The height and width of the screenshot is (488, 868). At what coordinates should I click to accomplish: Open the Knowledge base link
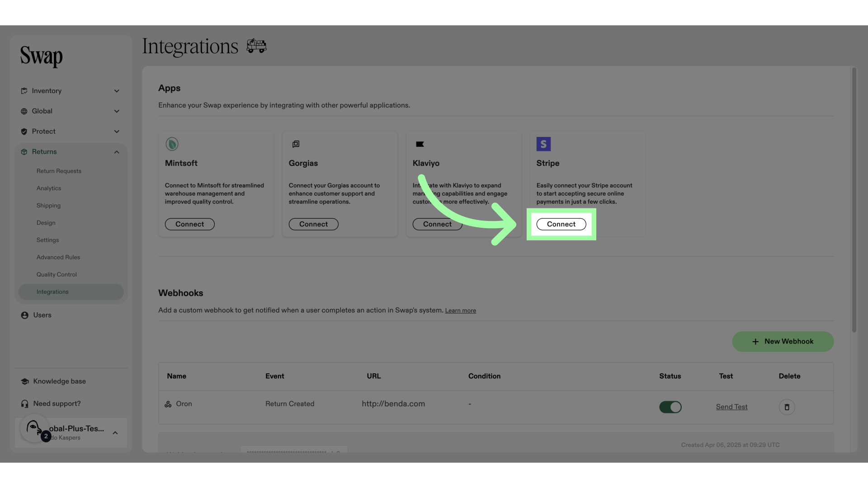tap(59, 381)
